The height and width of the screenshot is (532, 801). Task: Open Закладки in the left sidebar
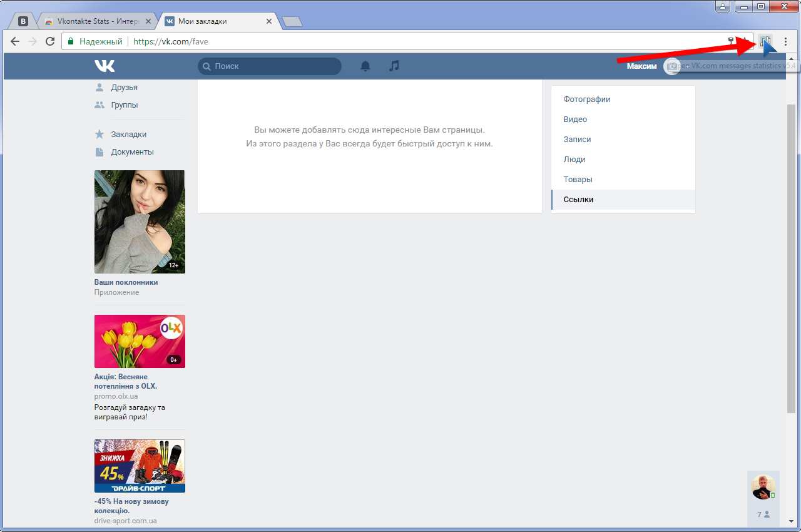pyautogui.click(x=128, y=135)
